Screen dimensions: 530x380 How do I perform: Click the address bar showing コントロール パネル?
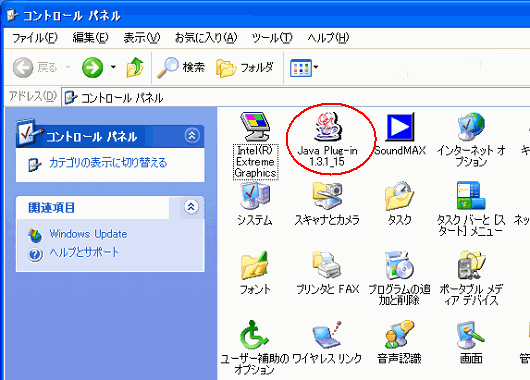295,98
